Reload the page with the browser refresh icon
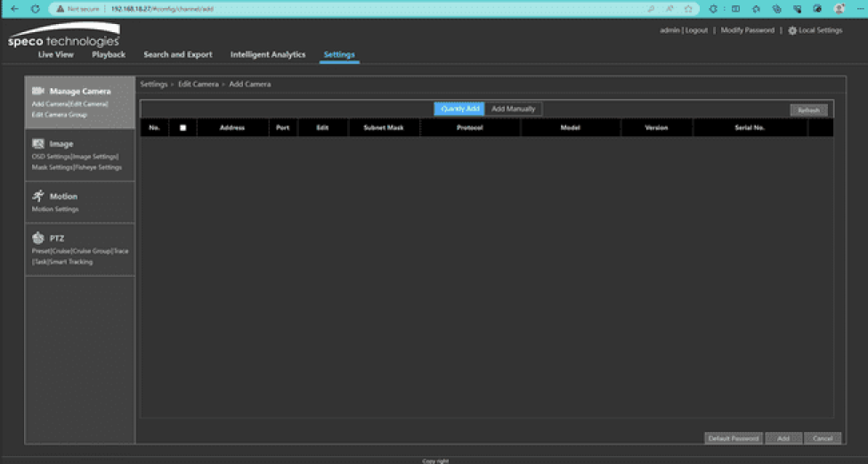 click(x=35, y=8)
